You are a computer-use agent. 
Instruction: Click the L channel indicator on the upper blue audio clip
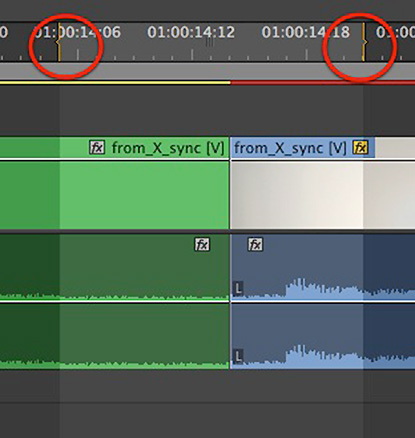point(238,289)
